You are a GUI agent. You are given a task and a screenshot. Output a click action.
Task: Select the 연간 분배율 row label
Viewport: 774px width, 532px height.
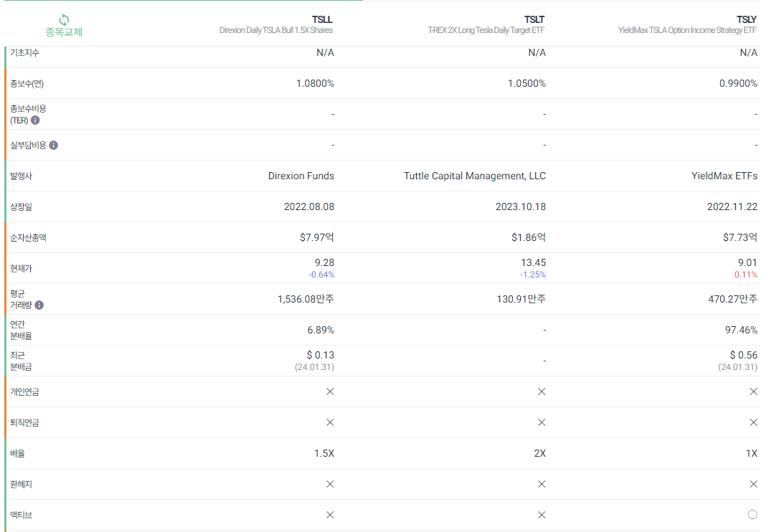(21, 330)
